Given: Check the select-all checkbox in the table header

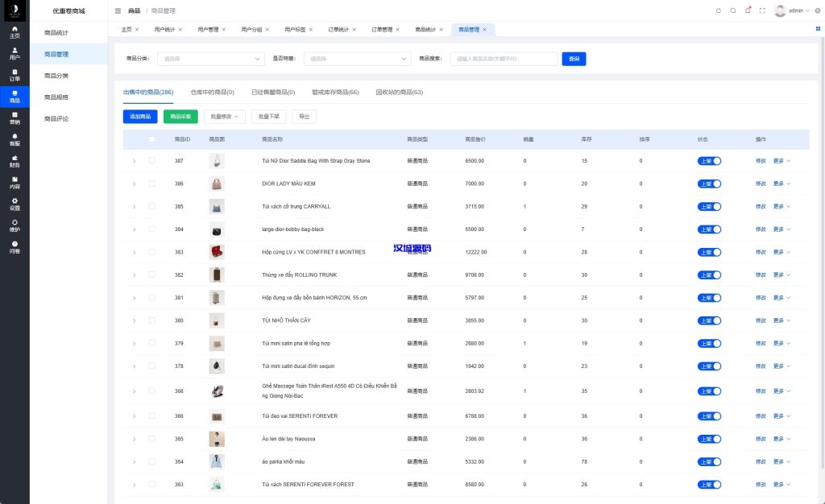Looking at the screenshot, I should [x=151, y=138].
